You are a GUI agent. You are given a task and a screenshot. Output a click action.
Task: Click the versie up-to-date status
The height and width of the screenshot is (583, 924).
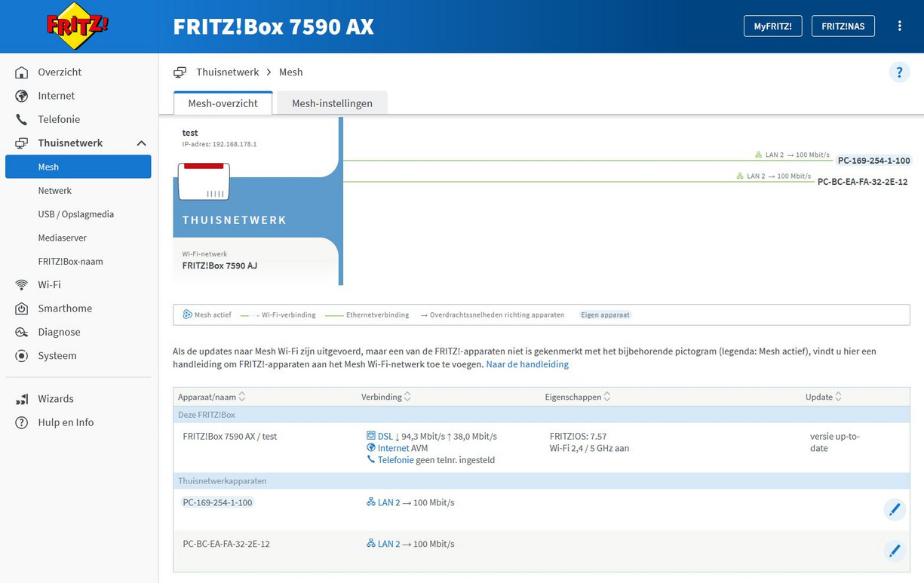coord(834,442)
